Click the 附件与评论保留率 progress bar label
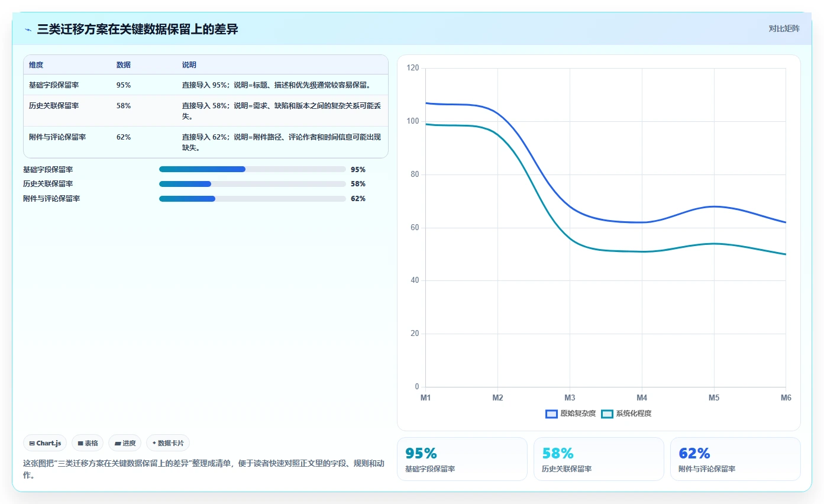Image resolution: width=824 pixels, height=504 pixels. point(51,199)
